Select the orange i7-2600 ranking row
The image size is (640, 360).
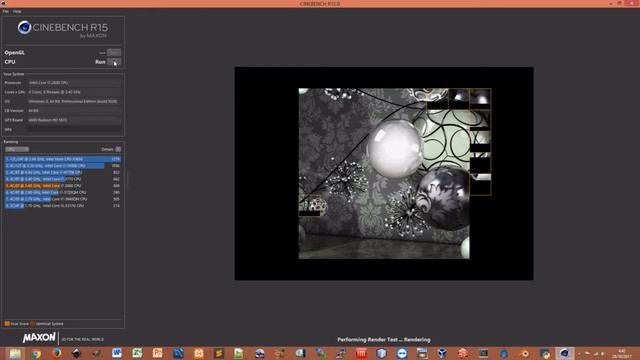pos(63,186)
